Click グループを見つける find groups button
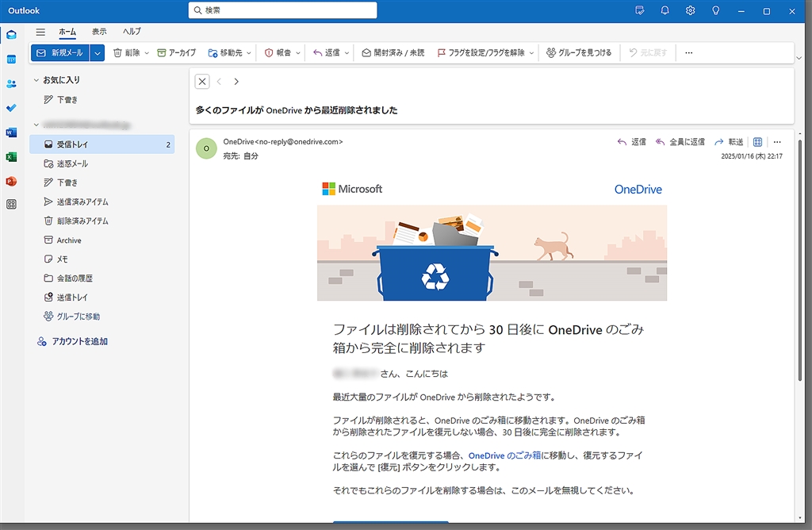Image resolution: width=812 pixels, height=530 pixels. (x=579, y=53)
